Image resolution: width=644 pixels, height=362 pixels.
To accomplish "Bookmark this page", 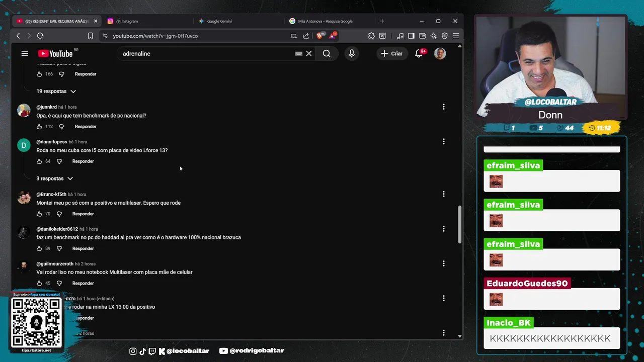I will (x=91, y=36).
